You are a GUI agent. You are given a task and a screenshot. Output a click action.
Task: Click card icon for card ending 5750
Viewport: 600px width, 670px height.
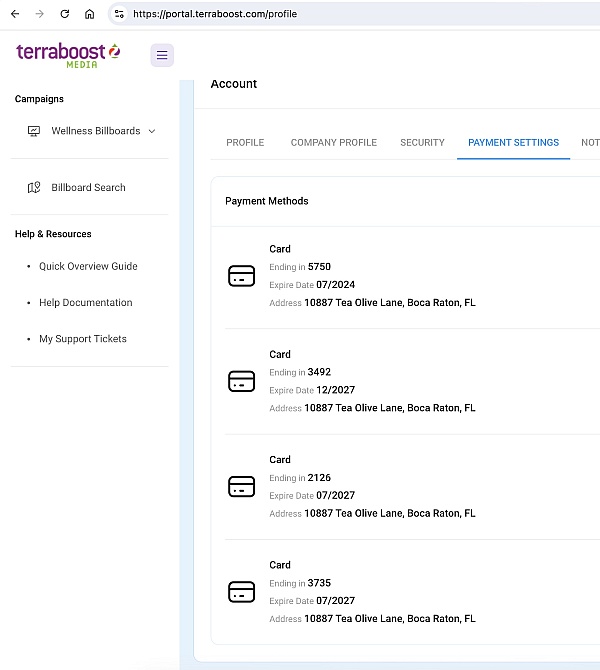pos(241,276)
